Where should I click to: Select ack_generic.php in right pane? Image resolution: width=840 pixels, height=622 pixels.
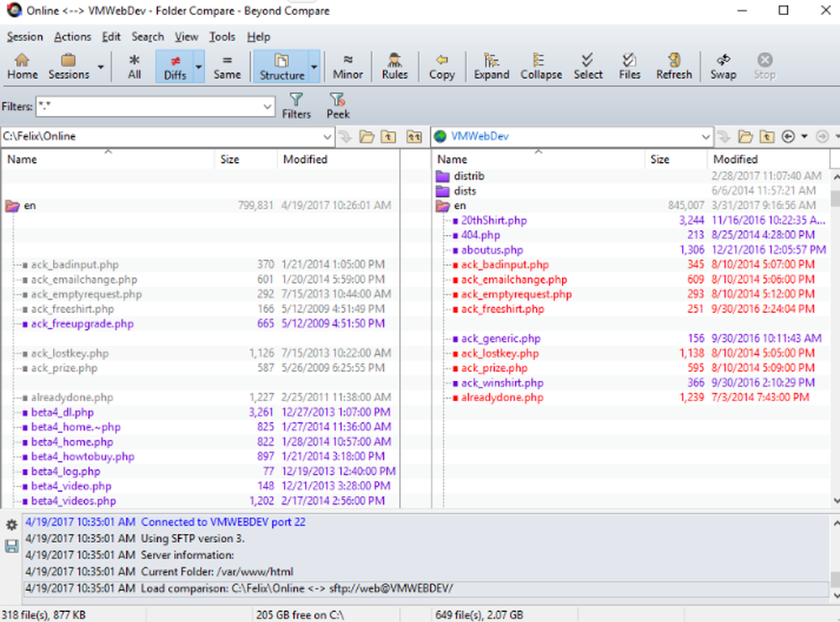[x=501, y=338]
